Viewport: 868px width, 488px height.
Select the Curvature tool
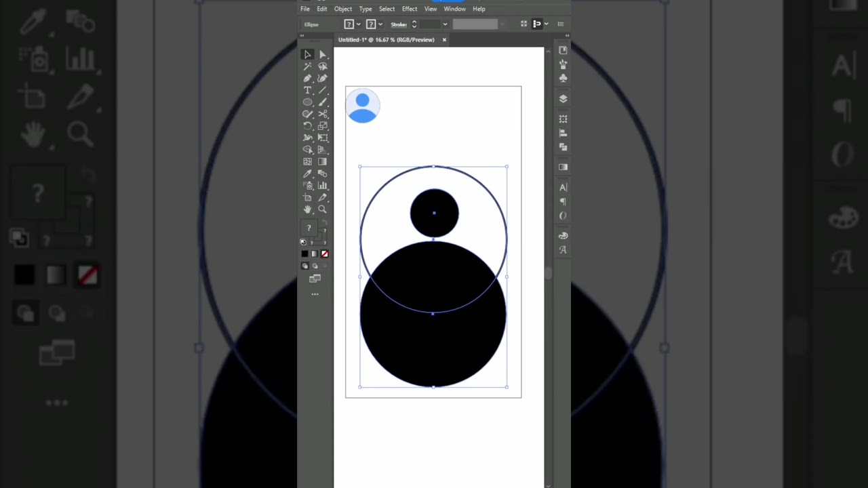(323, 79)
